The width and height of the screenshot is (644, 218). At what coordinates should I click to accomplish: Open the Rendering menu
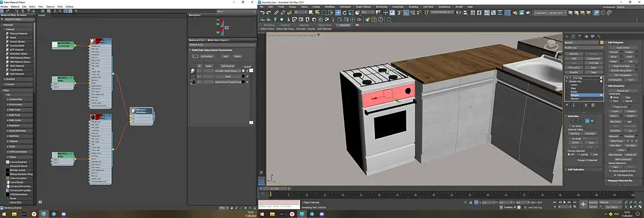pos(381,7)
